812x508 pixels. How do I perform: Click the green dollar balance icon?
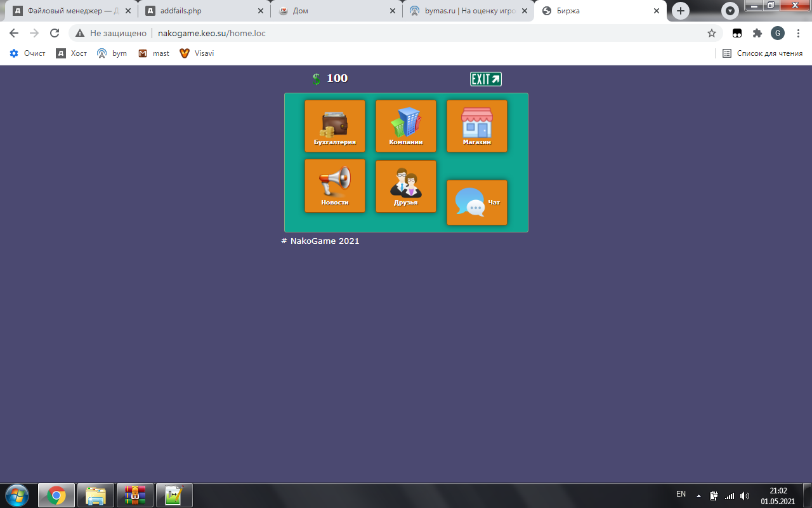point(317,79)
